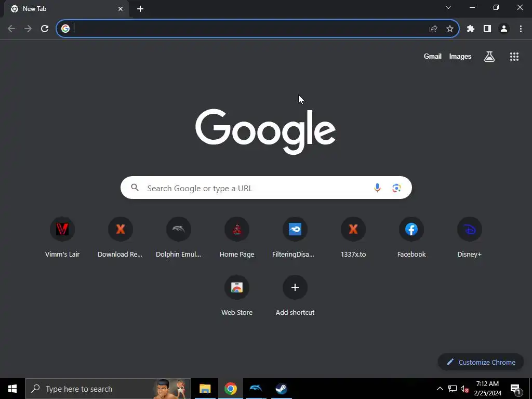Screen dimensions: 532x399
Task: Open Dolphin emulator from taskbar
Action: 256,389
